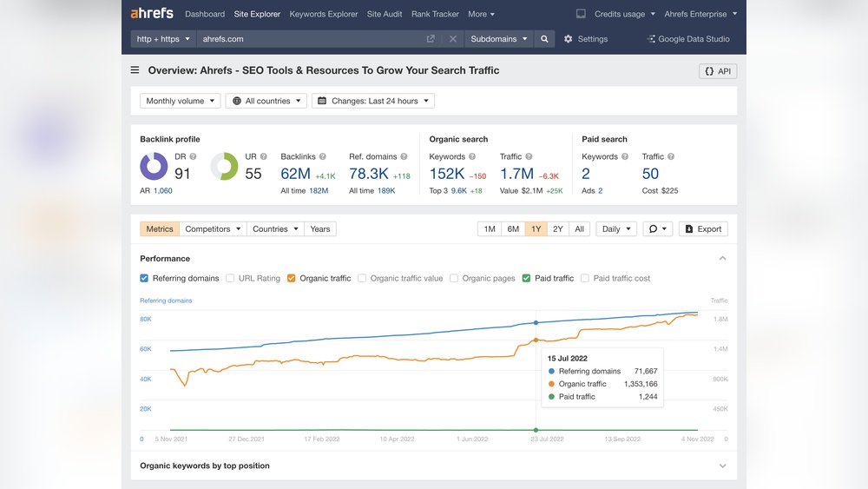868x489 pixels.
Task: Click the Backlinks help icon
Action: pos(323,156)
